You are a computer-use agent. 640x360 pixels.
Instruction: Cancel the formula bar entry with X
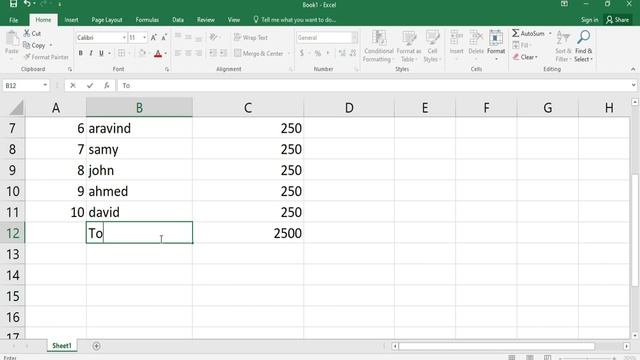[x=73, y=85]
